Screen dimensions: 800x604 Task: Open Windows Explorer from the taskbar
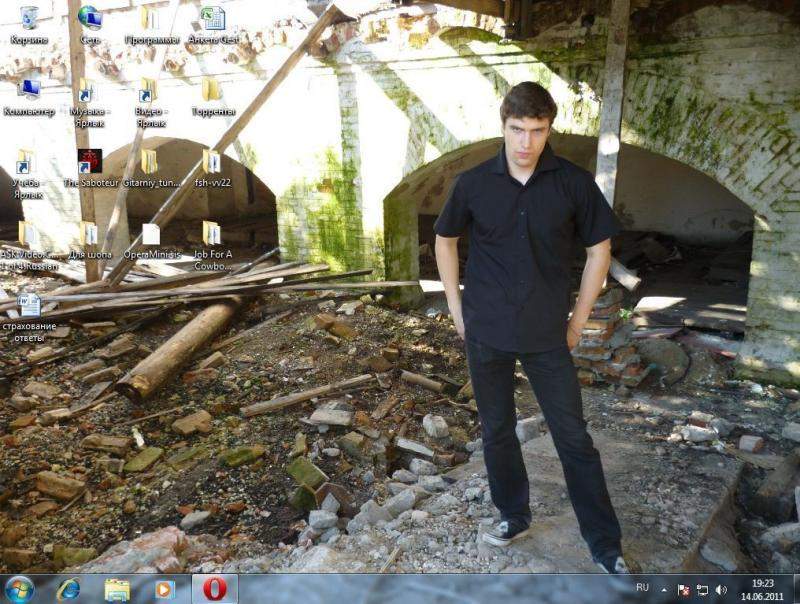(x=117, y=589)
